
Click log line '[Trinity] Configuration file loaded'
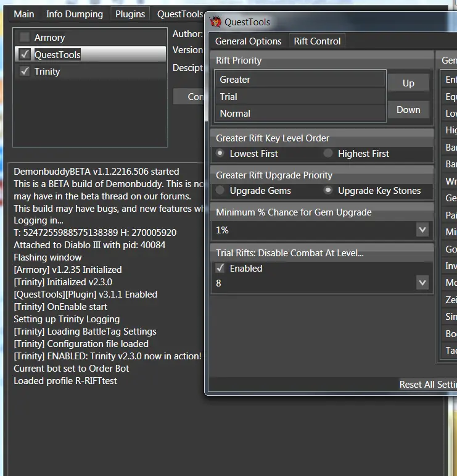pos(81,344)
